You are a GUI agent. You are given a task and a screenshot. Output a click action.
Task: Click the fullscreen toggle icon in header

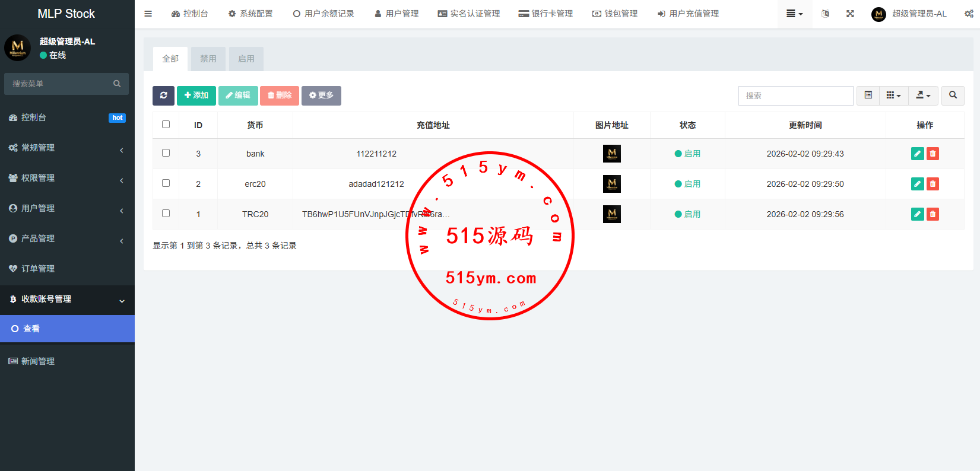coord(850,14)
